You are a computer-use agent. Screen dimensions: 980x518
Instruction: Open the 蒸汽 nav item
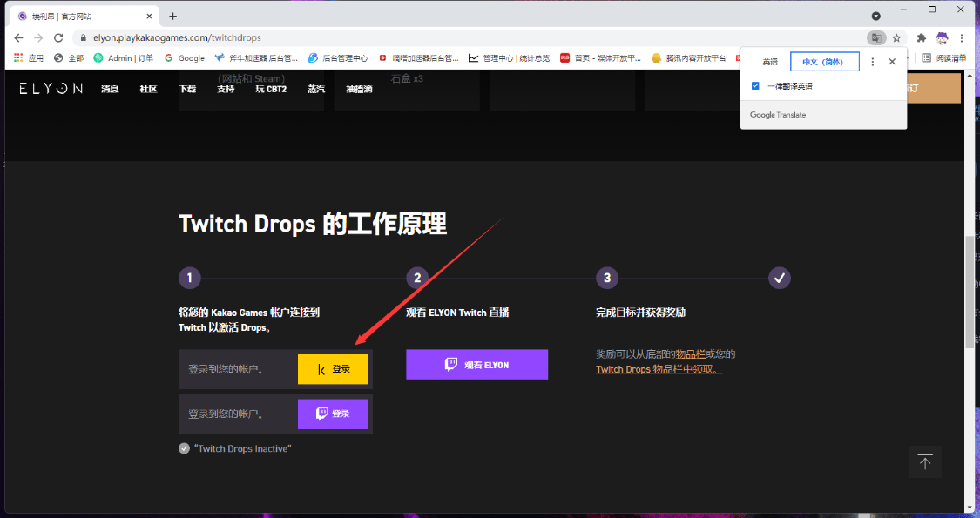pos(316,90)
